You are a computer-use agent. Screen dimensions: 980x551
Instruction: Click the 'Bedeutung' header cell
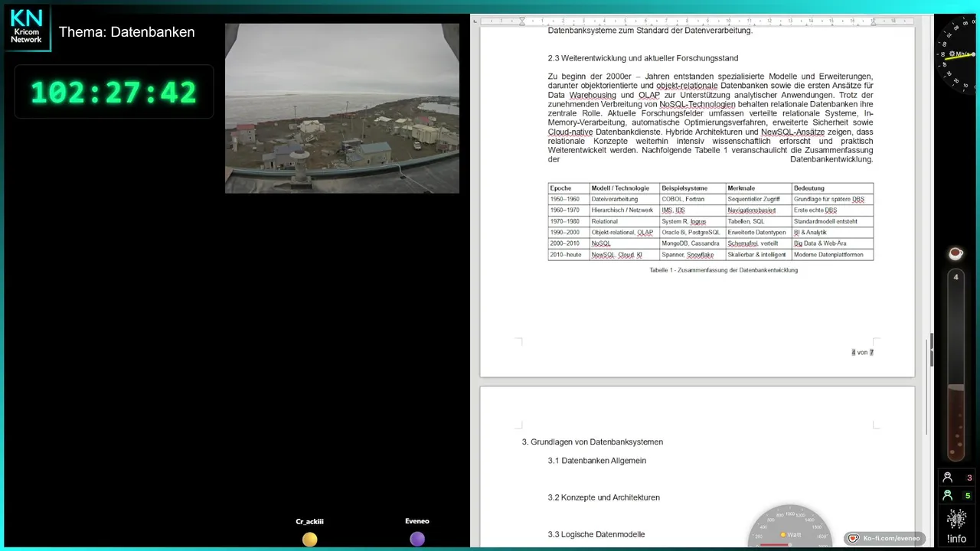coord(832,188)
